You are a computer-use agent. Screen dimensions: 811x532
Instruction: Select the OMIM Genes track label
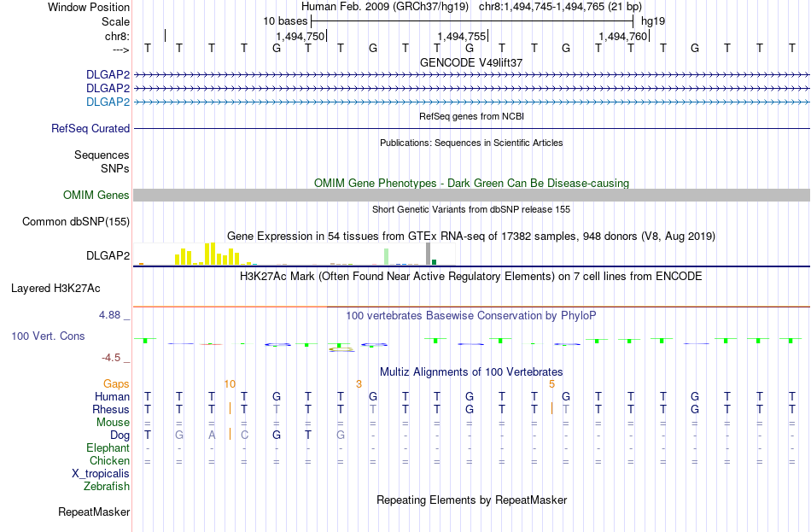pos(96,195)
